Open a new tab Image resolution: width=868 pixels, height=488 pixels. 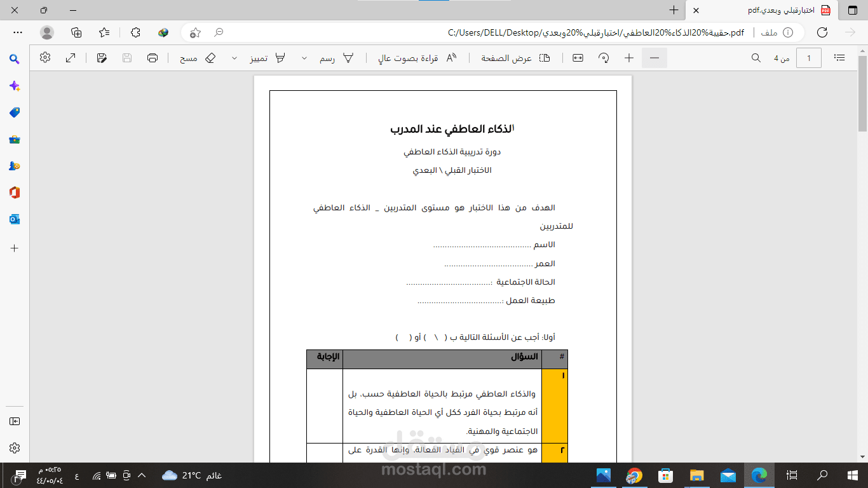point(674,10)
